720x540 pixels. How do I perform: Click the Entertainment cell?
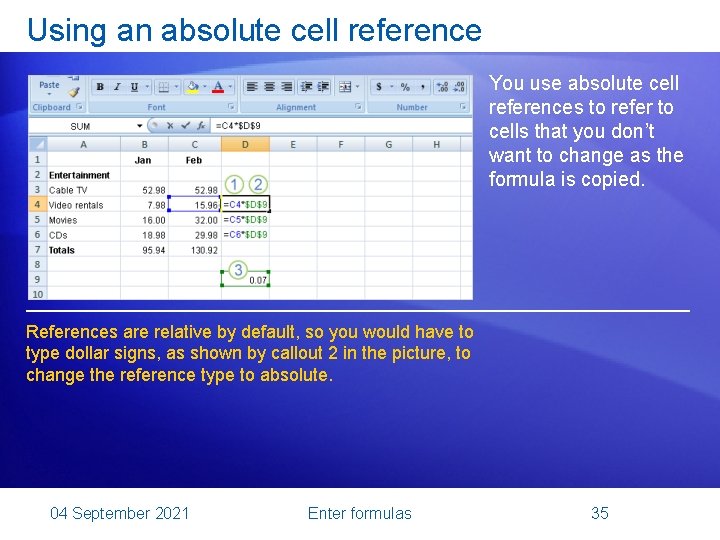(84, 175)
